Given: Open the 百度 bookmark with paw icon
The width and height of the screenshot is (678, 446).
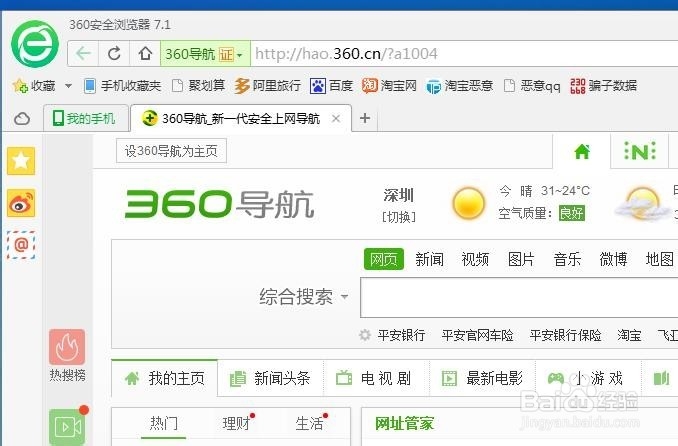Looking at the screenshot, I should pos(332,86).
